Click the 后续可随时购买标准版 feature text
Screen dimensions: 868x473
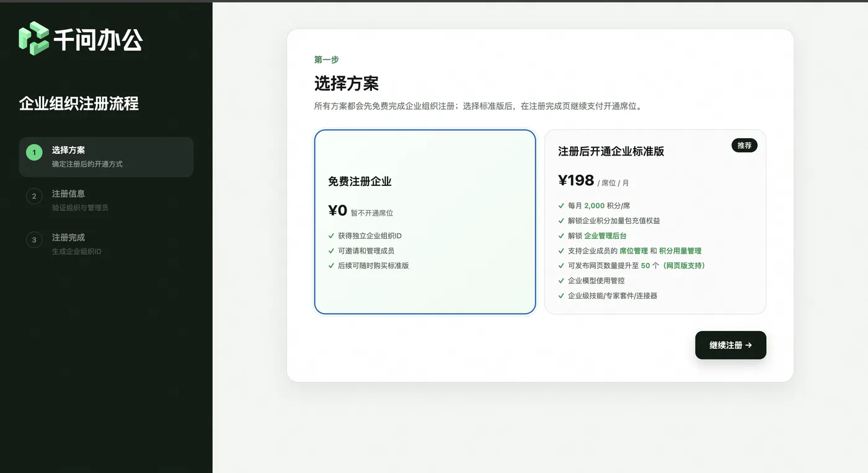pyautogui.click(x=373, y=265)
